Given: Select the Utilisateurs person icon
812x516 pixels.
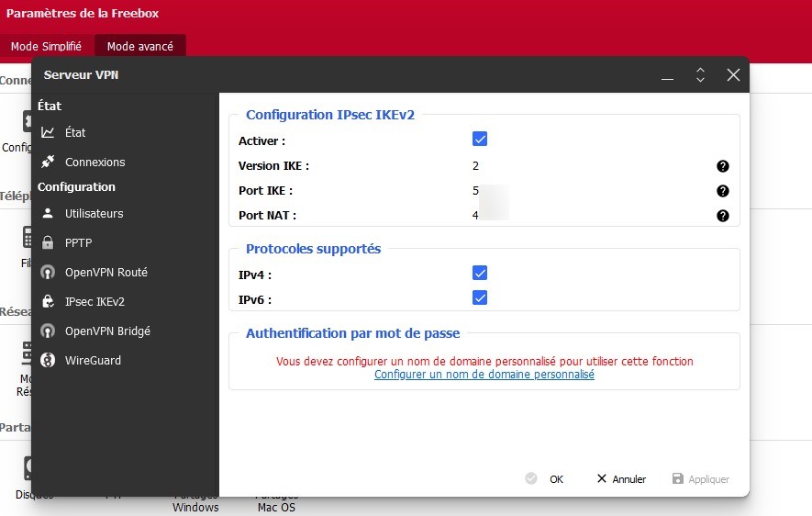Looking at the screenshot, I should coord(48,213).
